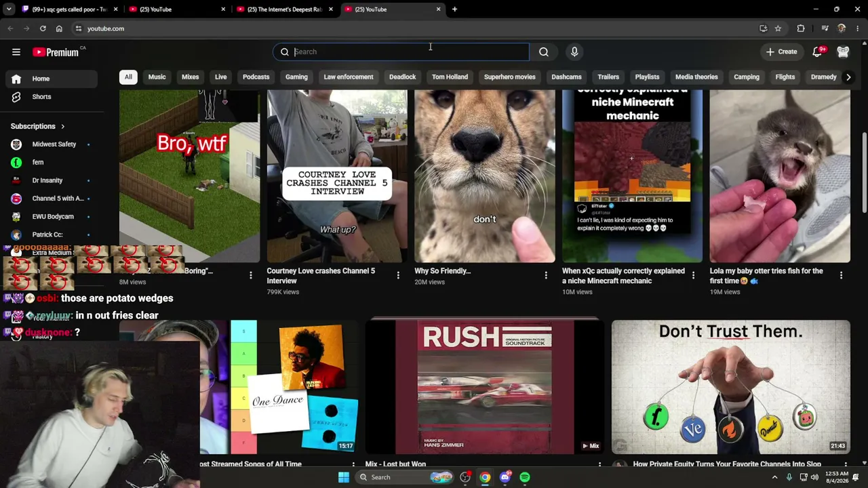868x488 pixels.
Task: Open more options for baby otter Short
Action: 841,275
